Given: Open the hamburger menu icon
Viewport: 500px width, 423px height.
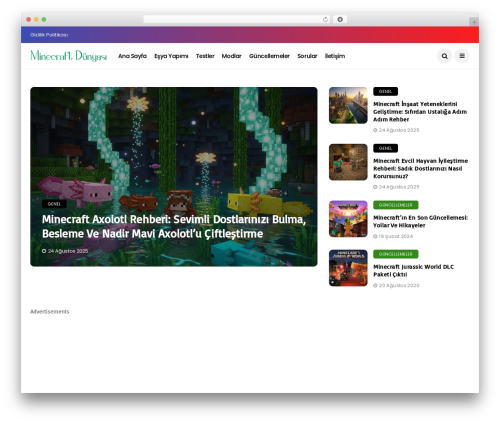Looking at the screenshot, I should coord(462,56).
